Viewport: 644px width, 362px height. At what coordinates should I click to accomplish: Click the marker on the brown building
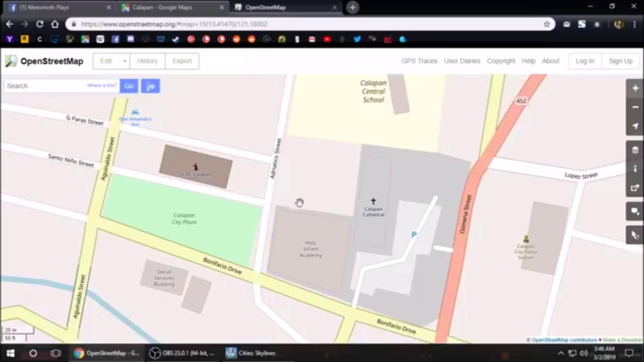click(196, 167)
